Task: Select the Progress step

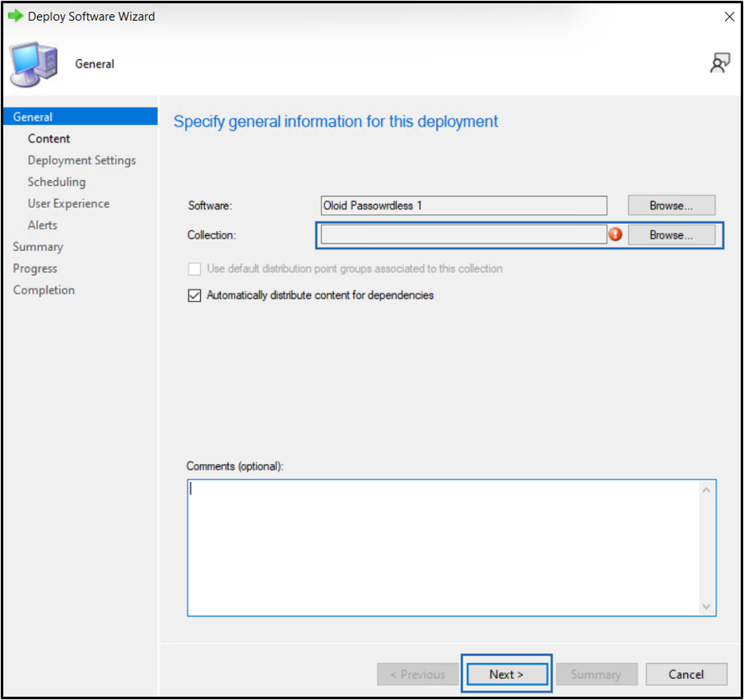Action: click(35, 269)
